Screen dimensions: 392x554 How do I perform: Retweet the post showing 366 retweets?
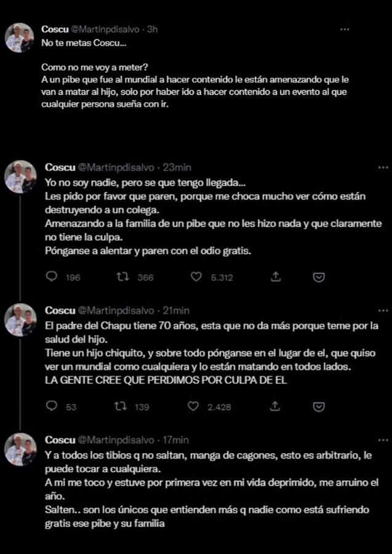coord(122,277)
